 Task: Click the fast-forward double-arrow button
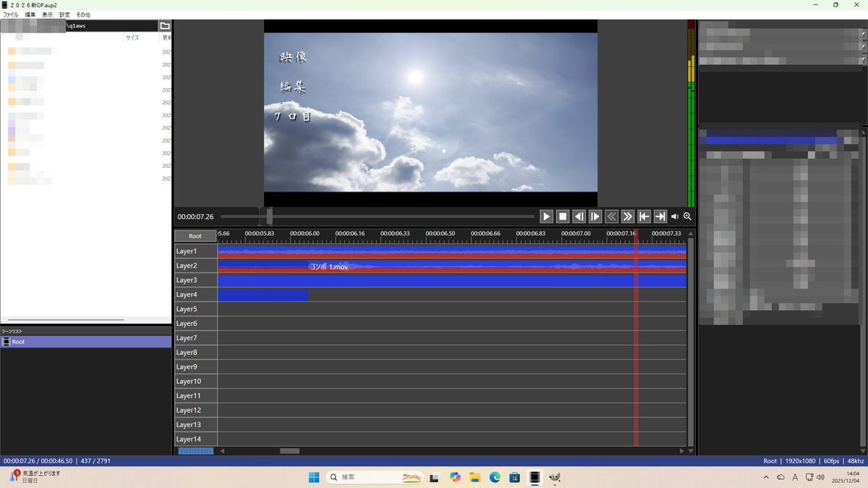point(627,216)
